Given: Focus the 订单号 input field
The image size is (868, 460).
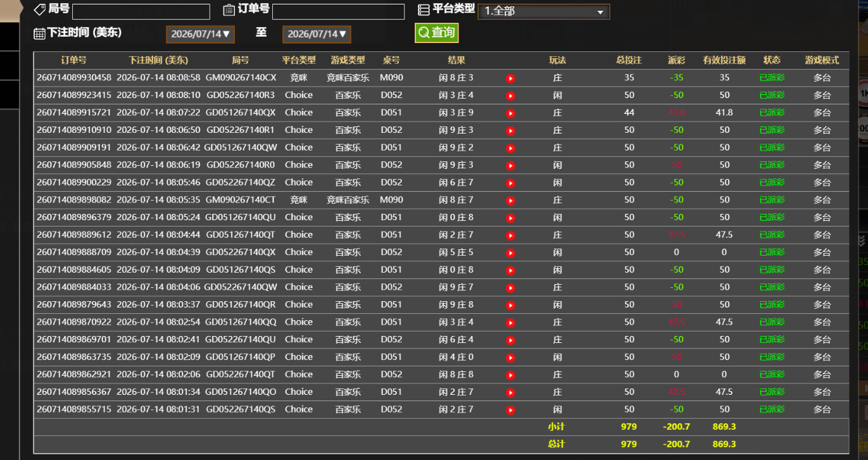Looking at the screenshot, I should [338, 11].
